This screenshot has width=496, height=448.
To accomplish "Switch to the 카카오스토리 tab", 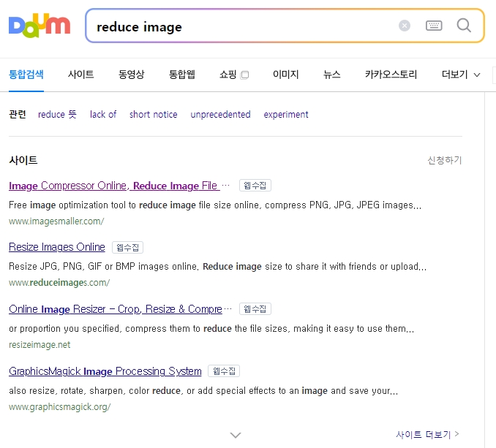I will click(391, 75).
